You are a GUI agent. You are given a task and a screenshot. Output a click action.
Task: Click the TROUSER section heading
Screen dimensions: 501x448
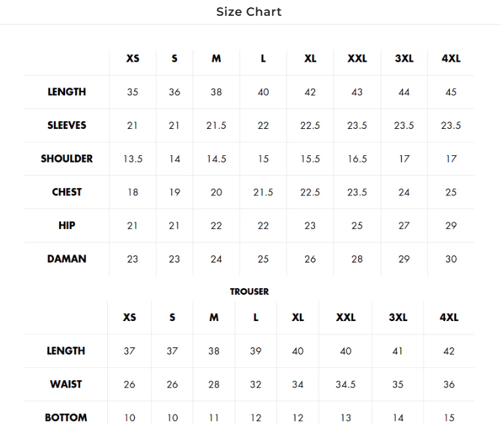[249, 291]
